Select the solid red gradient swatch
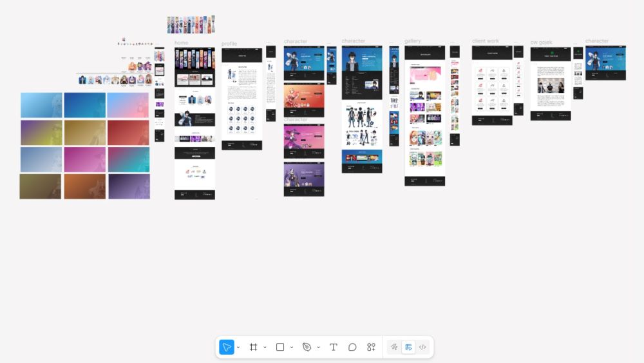Screen dimensions: 644x363 pyautogui.click(x=128, y=133)
